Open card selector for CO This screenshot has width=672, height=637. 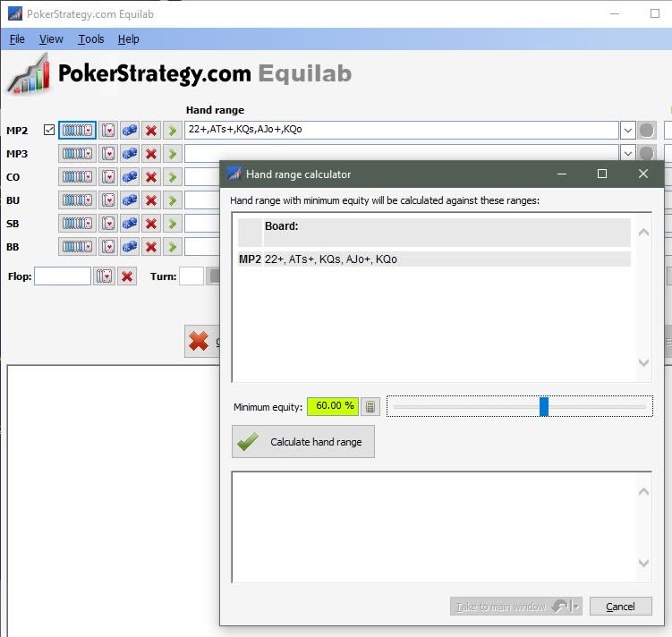108,176
